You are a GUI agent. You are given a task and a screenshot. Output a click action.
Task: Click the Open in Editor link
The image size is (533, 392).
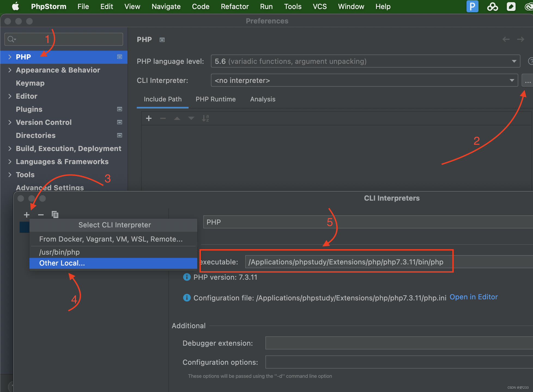tap(474, 297)
